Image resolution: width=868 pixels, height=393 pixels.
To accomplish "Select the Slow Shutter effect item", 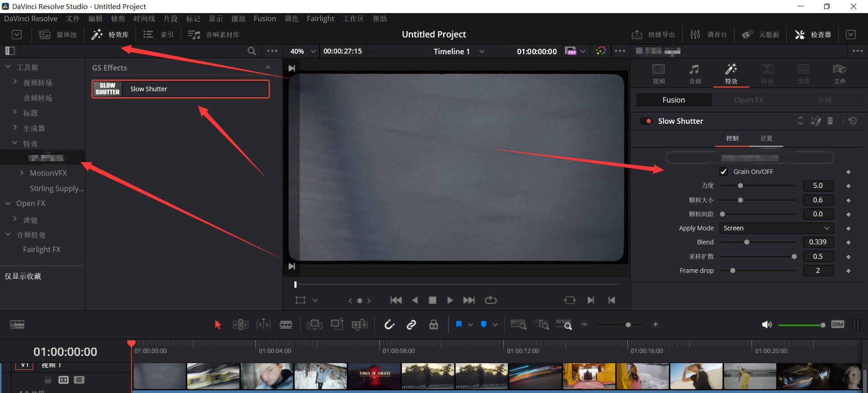I will point(180,89).
